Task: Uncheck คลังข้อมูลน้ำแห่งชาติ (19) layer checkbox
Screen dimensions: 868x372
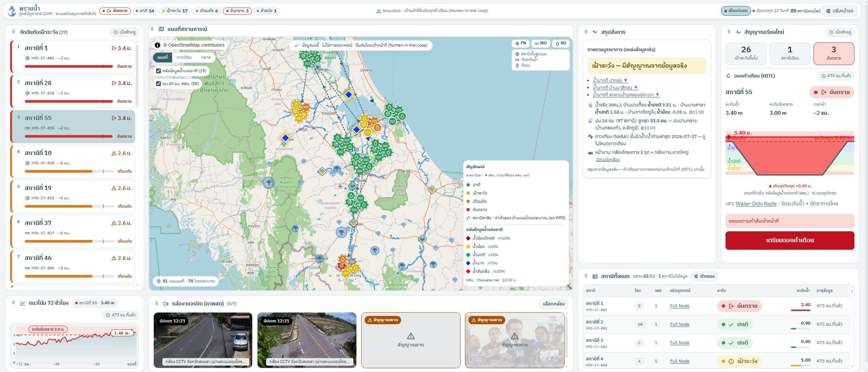Action: tap(158, 71)
